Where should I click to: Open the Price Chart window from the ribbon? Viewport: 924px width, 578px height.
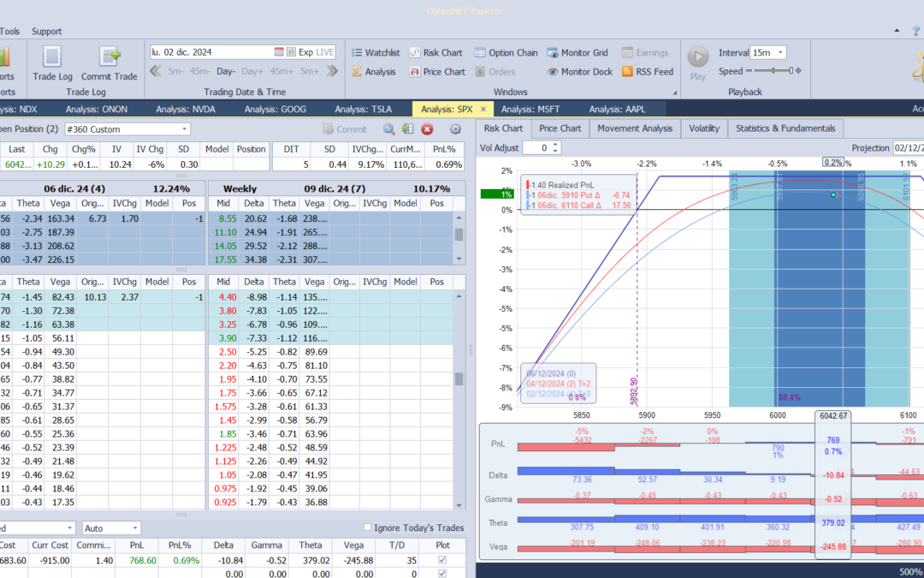[x=437, y=71]
